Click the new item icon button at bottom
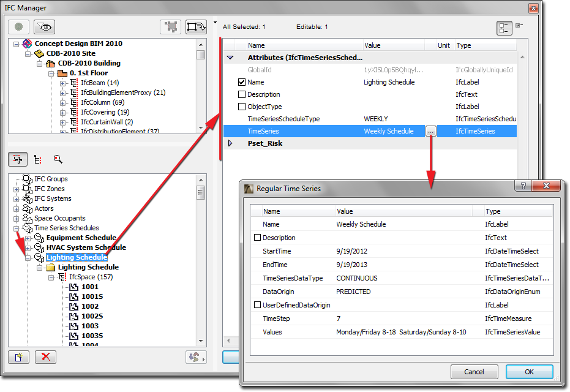Image resolution: width=570 pixels, height=392 pixels. click(18, 357)
